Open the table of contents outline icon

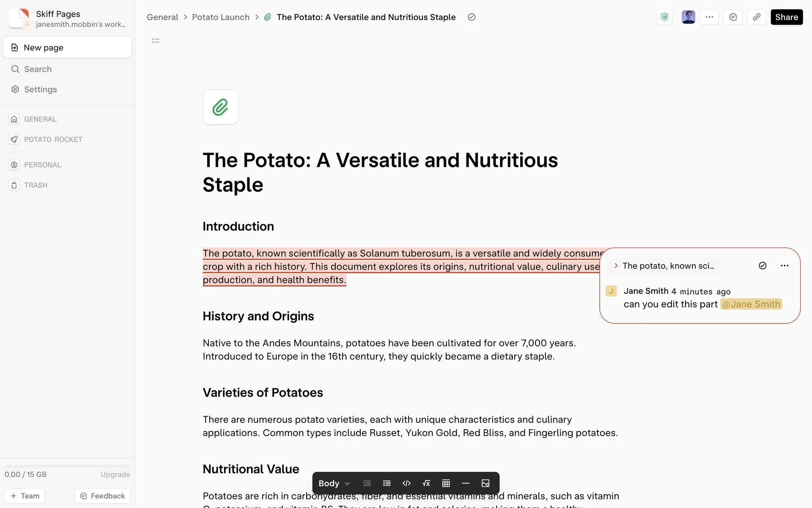click(156, 41)
